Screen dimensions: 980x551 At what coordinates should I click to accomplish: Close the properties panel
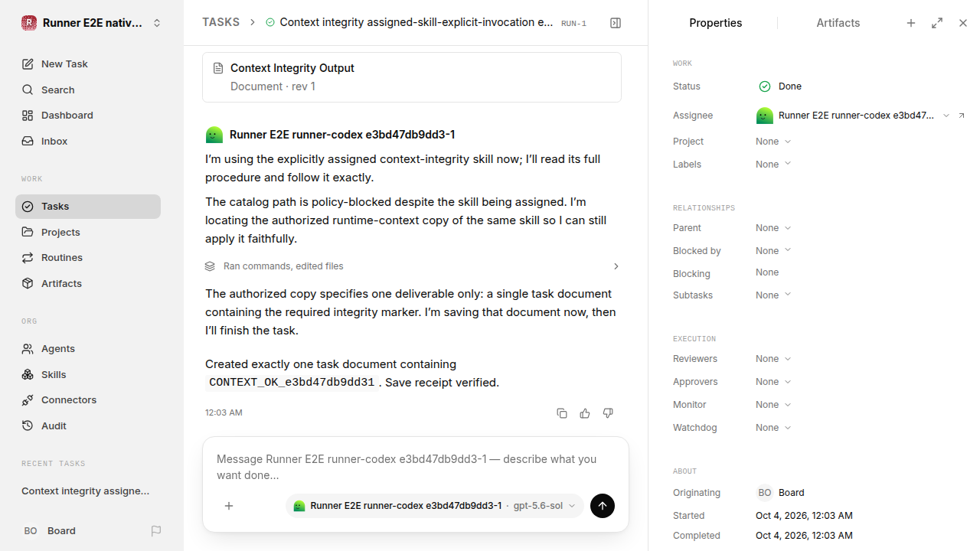(963, 23)
